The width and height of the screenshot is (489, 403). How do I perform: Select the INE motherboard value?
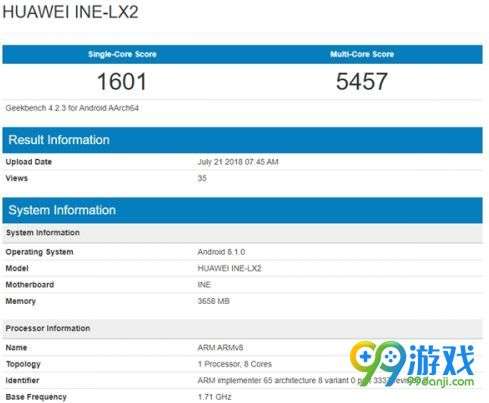tap(204, 285)
